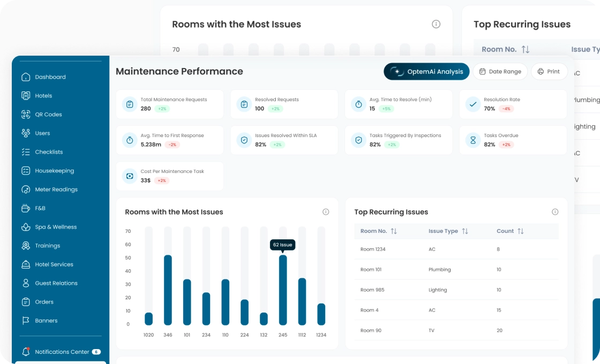Click the Banners flag icon

(26, 321)
